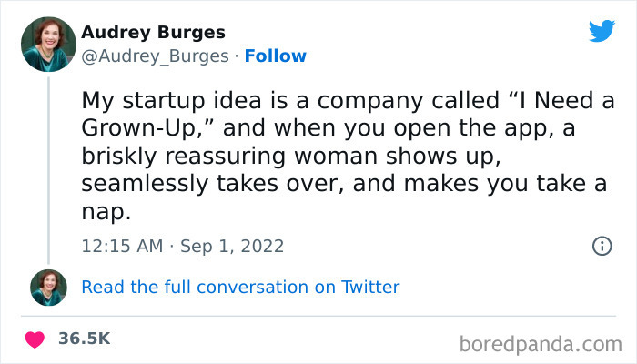Screen dimensions: 637x364
Task: Click small avatar beside conversation link
Action: (49, 288)
